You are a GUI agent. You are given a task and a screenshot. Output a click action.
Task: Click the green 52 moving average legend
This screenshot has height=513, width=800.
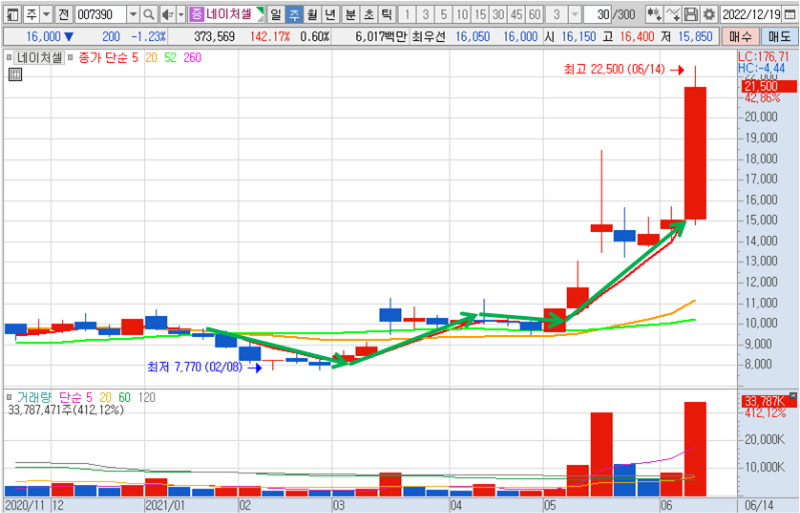tap(170, 58)
